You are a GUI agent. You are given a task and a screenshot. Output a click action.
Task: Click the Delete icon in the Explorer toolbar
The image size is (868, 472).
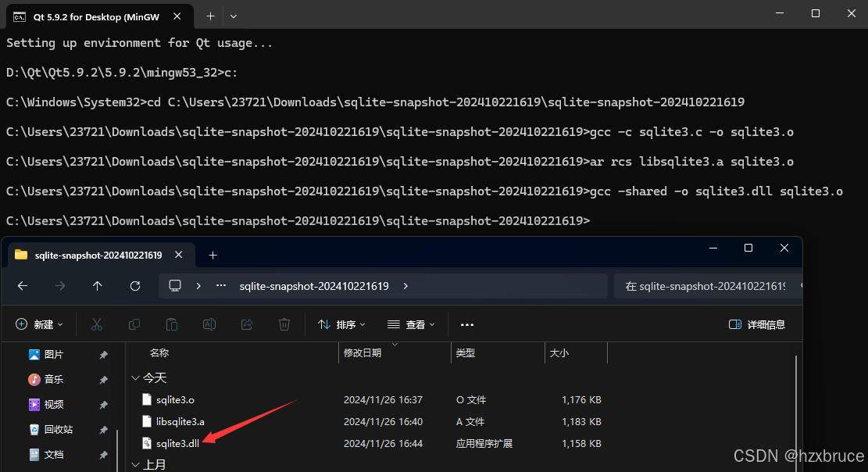coord(284,324)
